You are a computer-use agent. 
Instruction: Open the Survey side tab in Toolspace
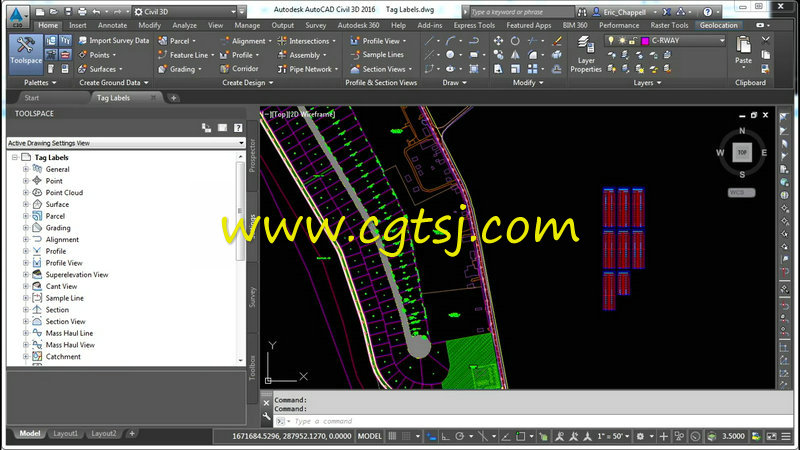click(x=252, y=297)
